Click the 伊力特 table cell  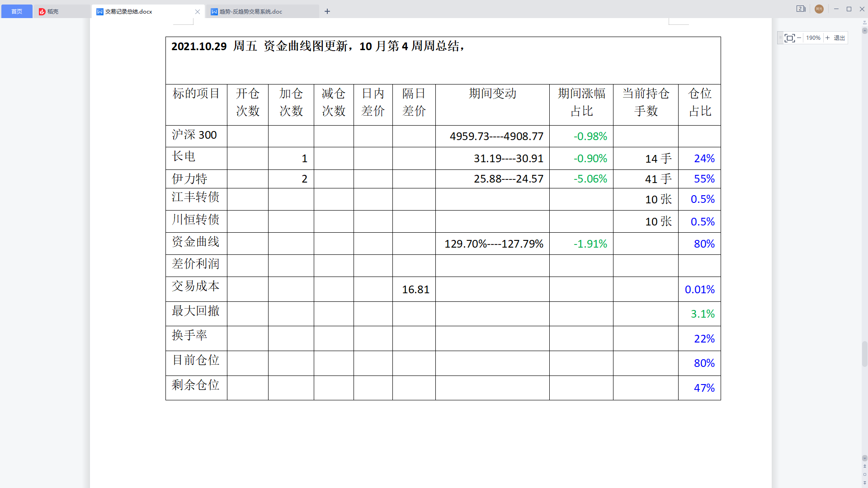point(190,179)
